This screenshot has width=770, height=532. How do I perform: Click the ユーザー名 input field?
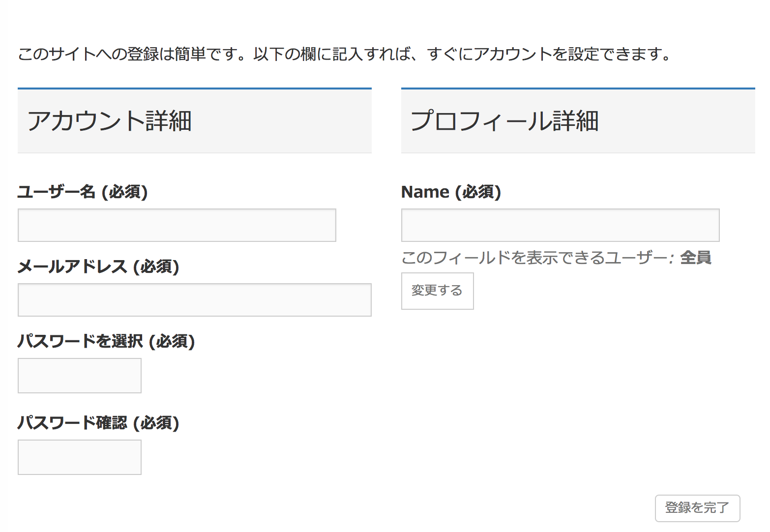[x=177, y=225]
